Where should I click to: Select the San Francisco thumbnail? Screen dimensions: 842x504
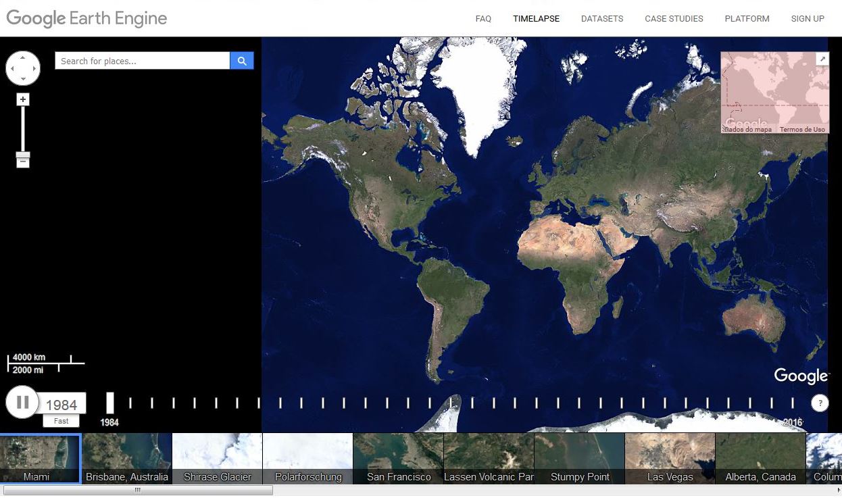397,458
